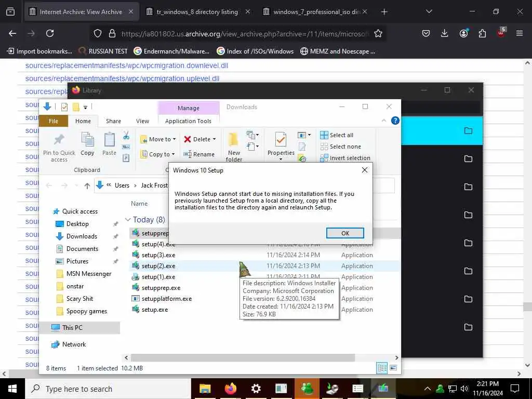
Task: Switch to tr_windows_8 directory listing tab
Action: click(x=197, y=12)
